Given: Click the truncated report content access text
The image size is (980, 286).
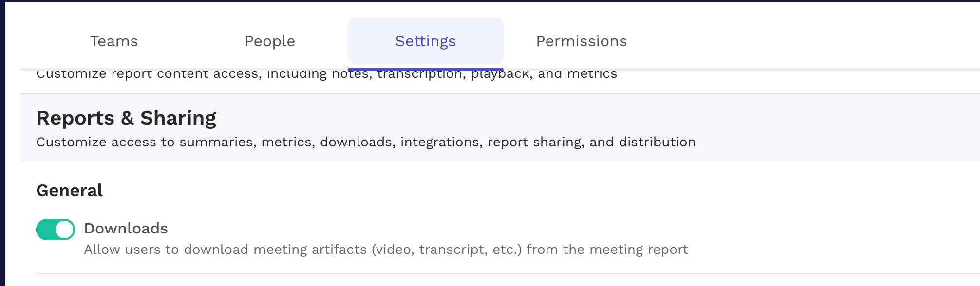Looking at the screenshot, I should (x=326, y=74).
